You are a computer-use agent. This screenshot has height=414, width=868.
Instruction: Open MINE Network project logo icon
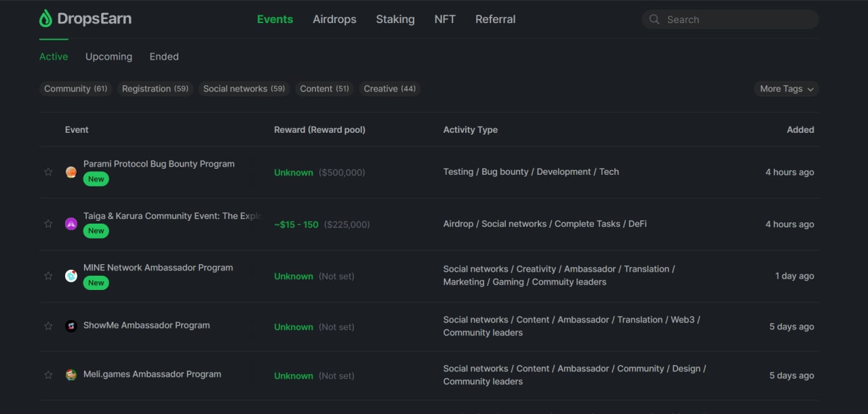[x=71, y=276]
